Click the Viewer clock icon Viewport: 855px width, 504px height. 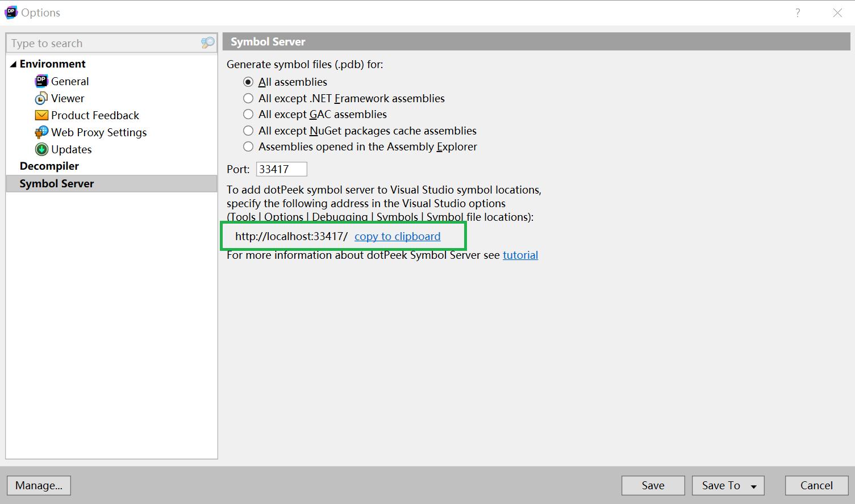pos(41,99)
